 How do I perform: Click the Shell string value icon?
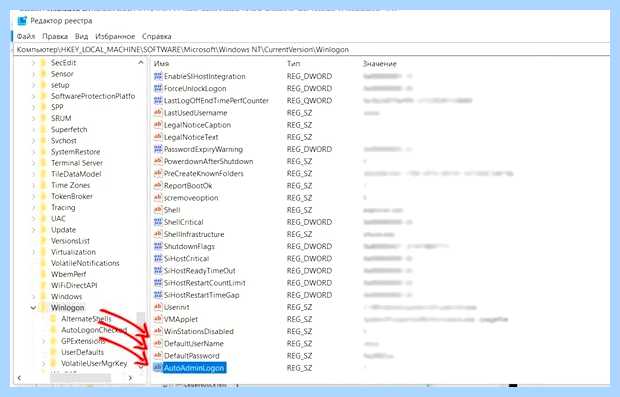pos(158,210)
